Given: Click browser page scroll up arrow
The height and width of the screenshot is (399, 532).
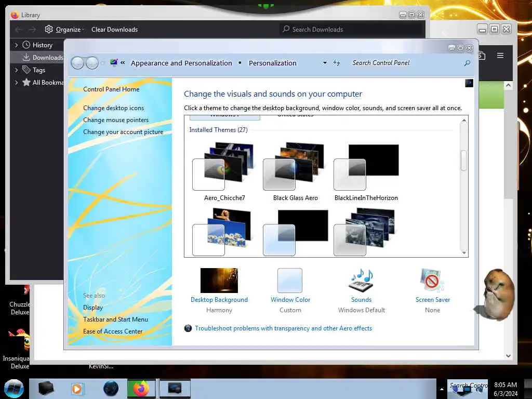Looking at the screenshot, I should pos(508,86).
